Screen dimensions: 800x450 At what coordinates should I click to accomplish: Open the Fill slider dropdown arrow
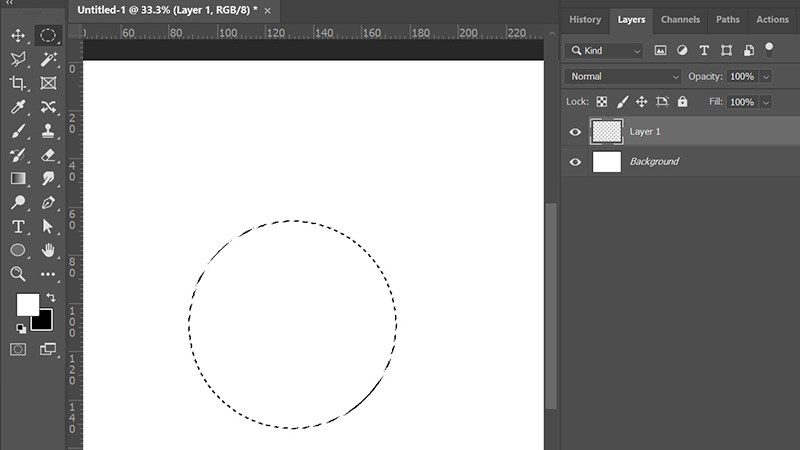[x=765, y=102]
